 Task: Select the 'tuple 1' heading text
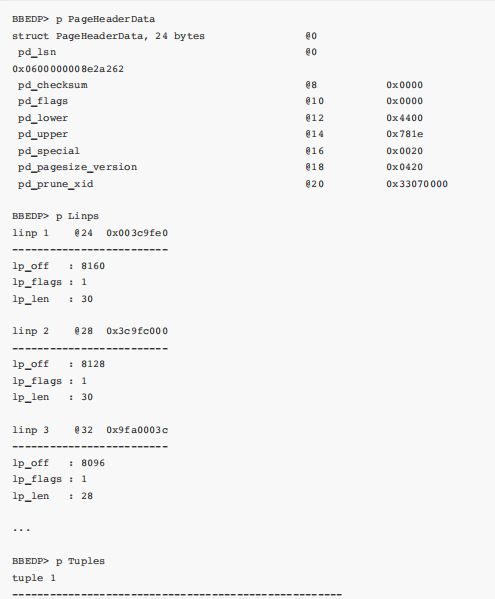click(34, 578)
